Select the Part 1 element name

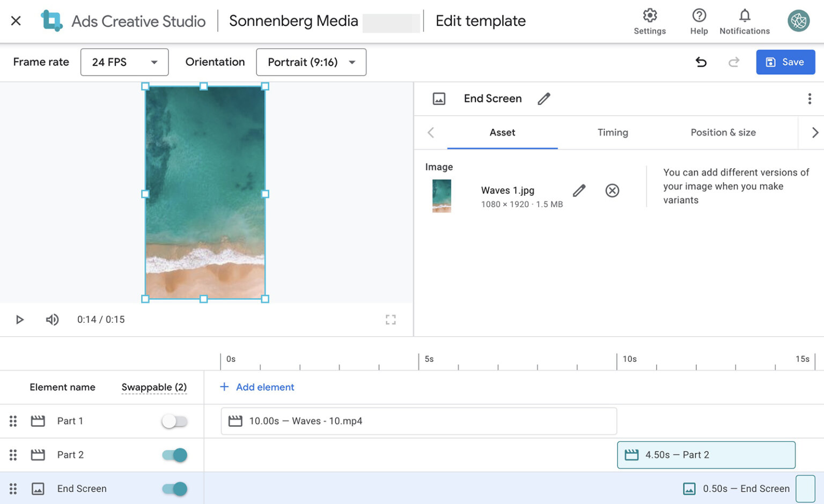pyautogui.click(x=70, y=421)
